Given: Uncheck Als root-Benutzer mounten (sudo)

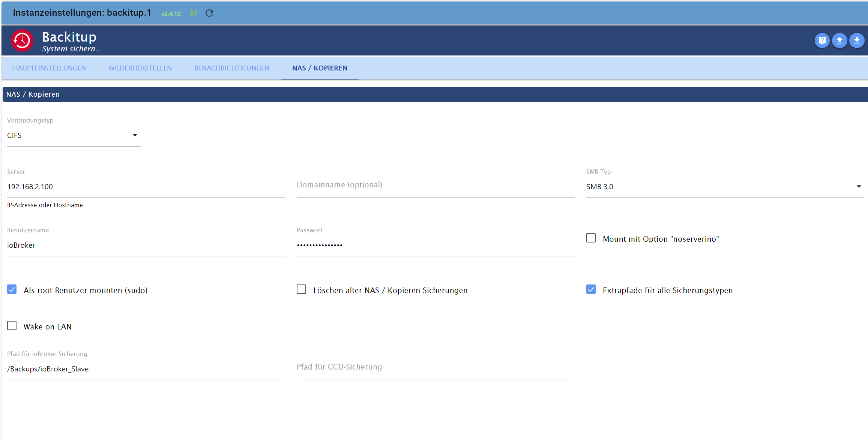Looking at the screenshot, I should 12,290.
